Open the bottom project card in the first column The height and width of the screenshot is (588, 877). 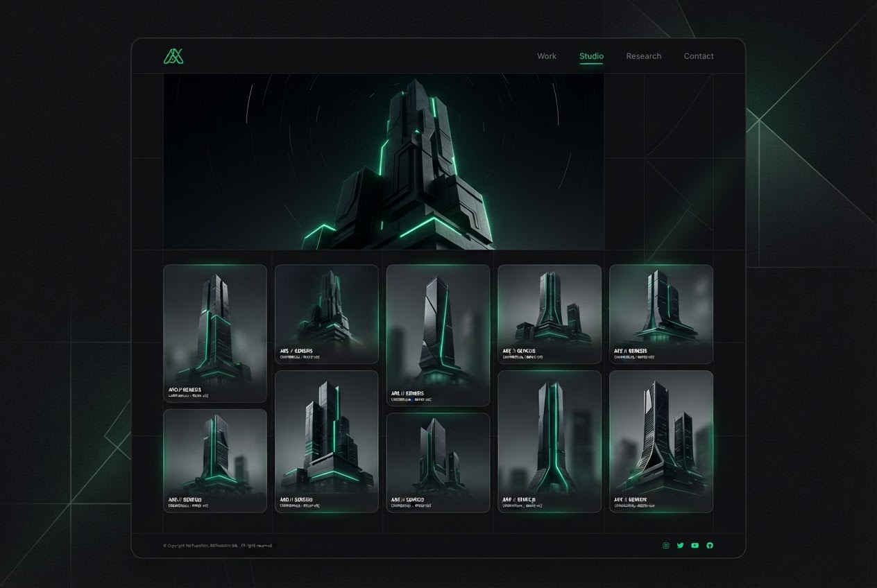[215, 461]
